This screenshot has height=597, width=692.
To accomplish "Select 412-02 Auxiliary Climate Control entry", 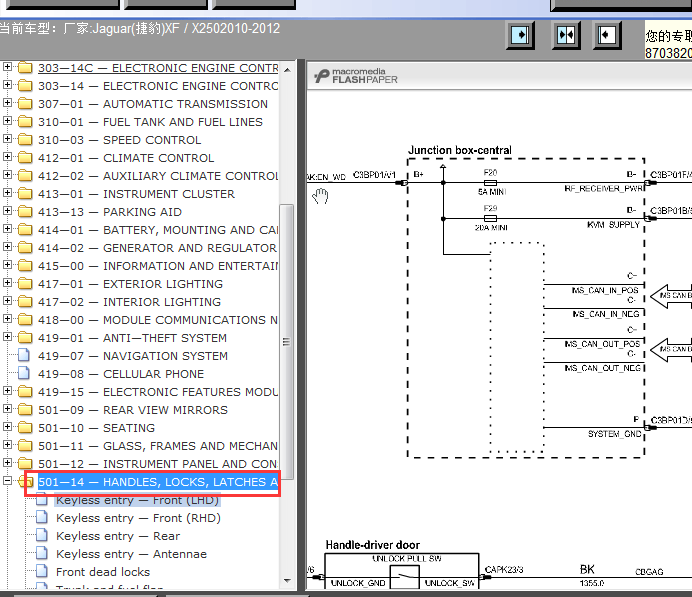I will pos(158,176).
